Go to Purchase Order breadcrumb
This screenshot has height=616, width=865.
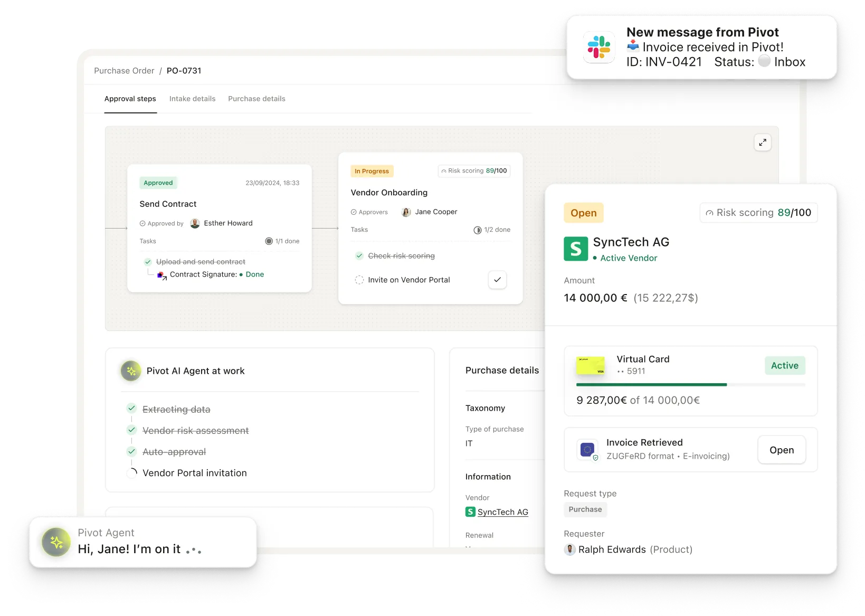[x=124, y=71]
